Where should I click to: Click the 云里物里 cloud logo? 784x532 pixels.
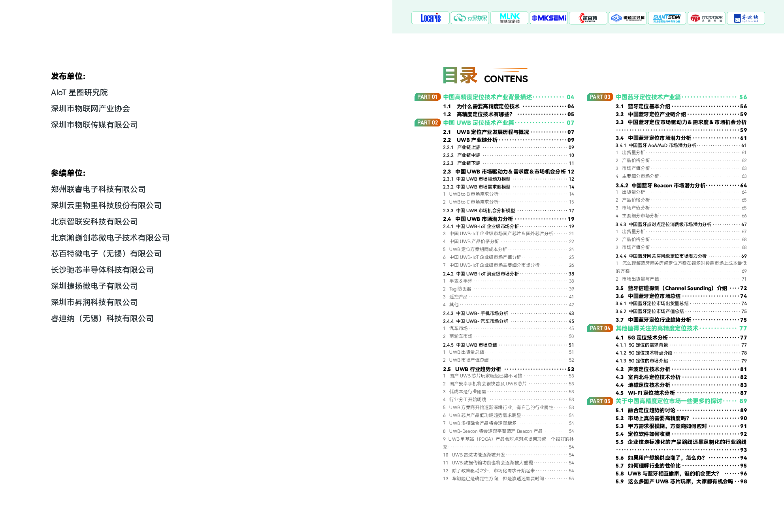coord(470,18)
